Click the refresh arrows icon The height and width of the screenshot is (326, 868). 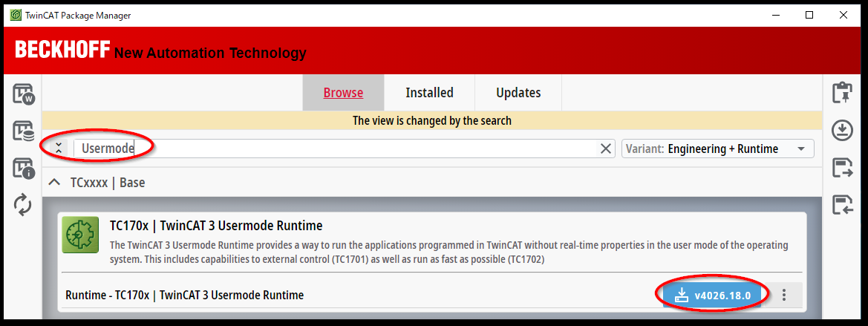23,204
